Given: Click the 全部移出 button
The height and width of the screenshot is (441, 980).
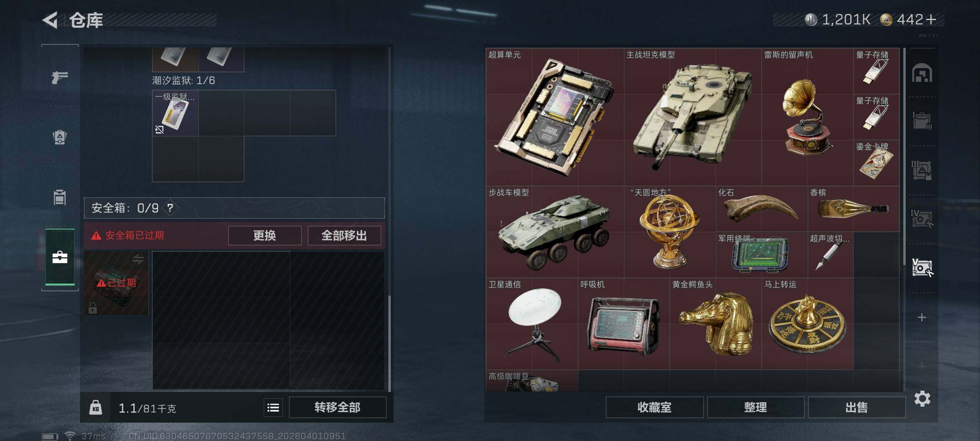Looking at the screenshot, I should pyautogui.click(x=344, y=236).
